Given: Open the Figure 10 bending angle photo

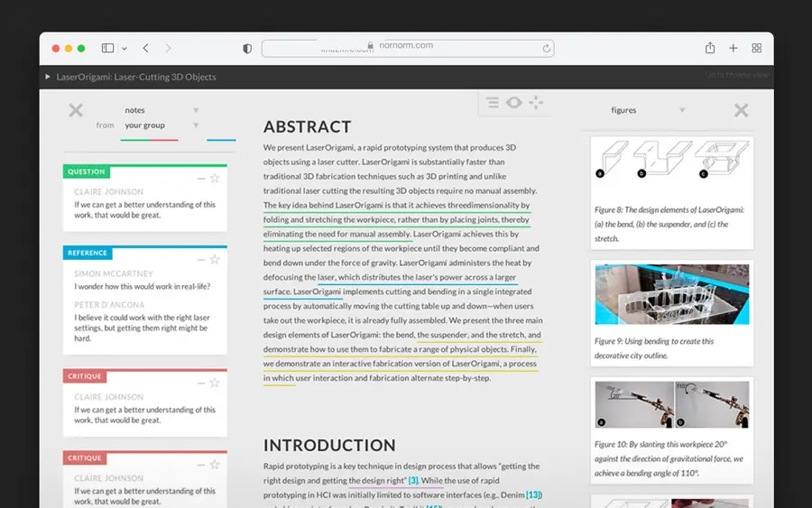Looking at the screenshot, I should click(x=671, y=404).
